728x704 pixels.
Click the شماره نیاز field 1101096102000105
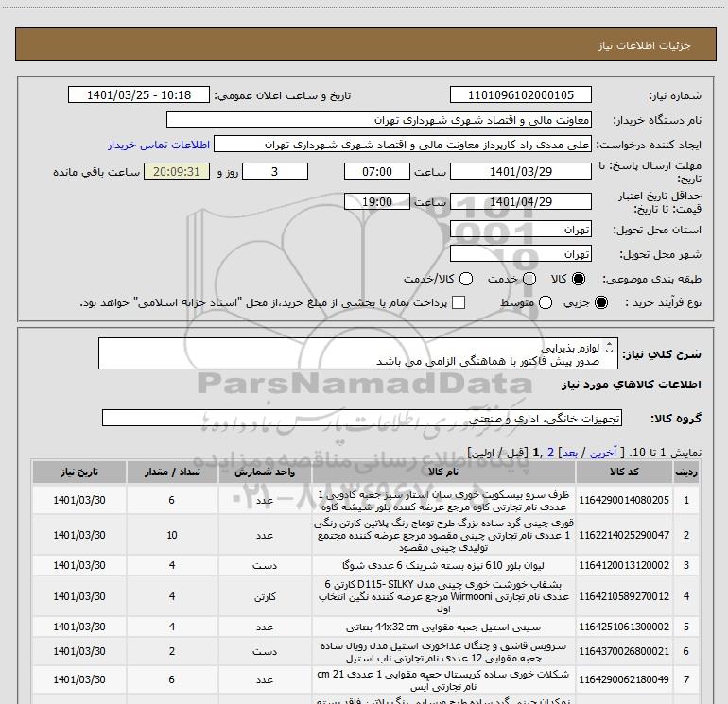(x=520, y=95)
